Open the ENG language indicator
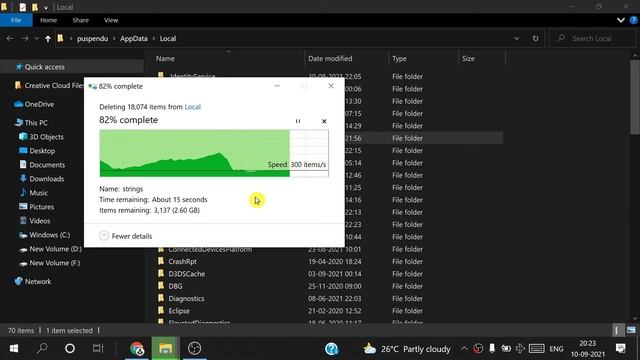Viewport: 640px width, 360px height. point(556,349)
